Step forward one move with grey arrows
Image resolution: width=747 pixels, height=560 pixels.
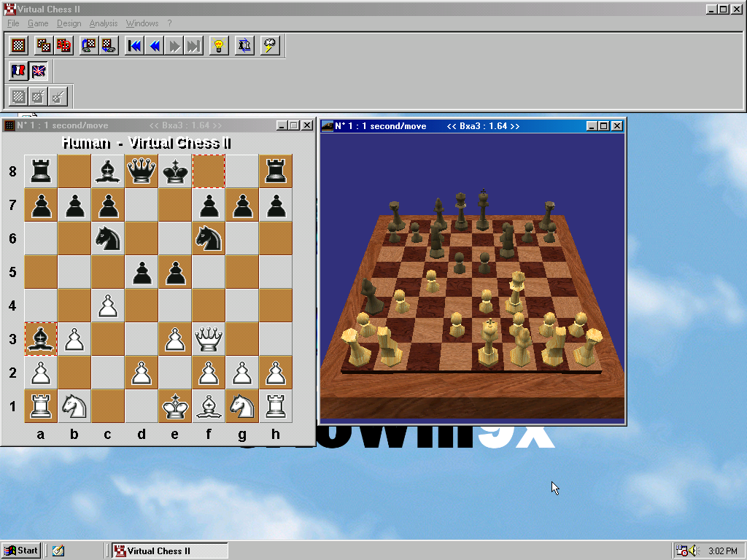click(174, 46)
